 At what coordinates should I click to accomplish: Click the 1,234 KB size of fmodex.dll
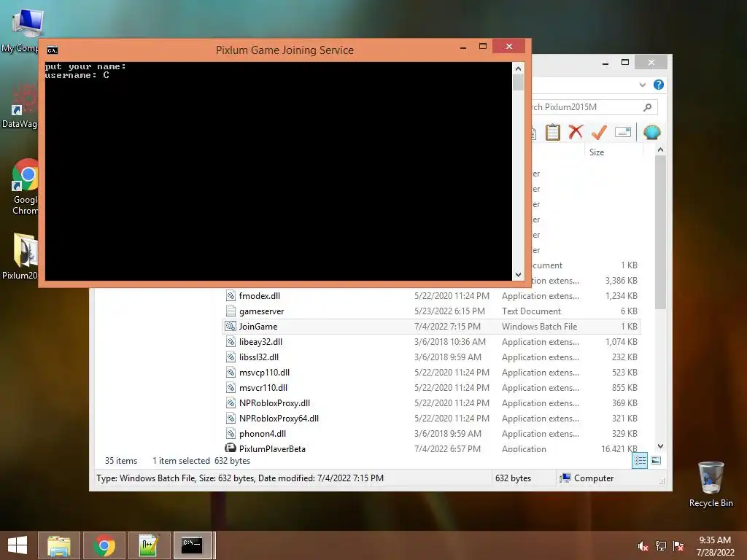622,296
